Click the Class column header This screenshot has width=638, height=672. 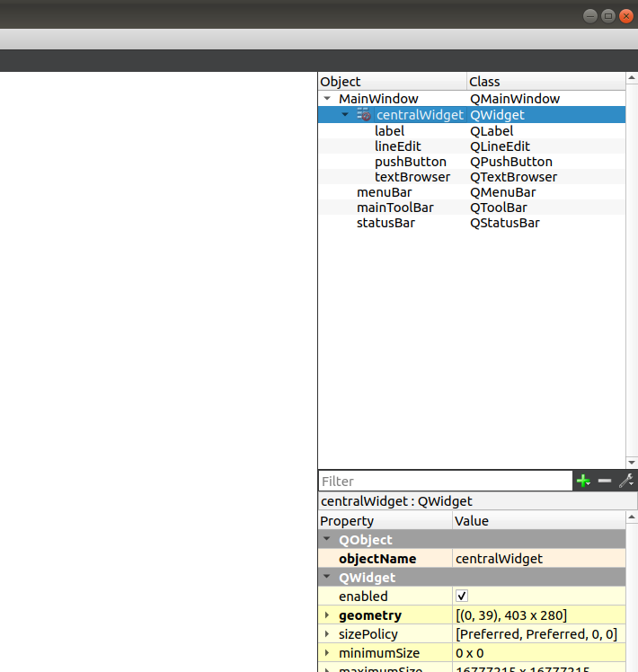pos(546,82)
